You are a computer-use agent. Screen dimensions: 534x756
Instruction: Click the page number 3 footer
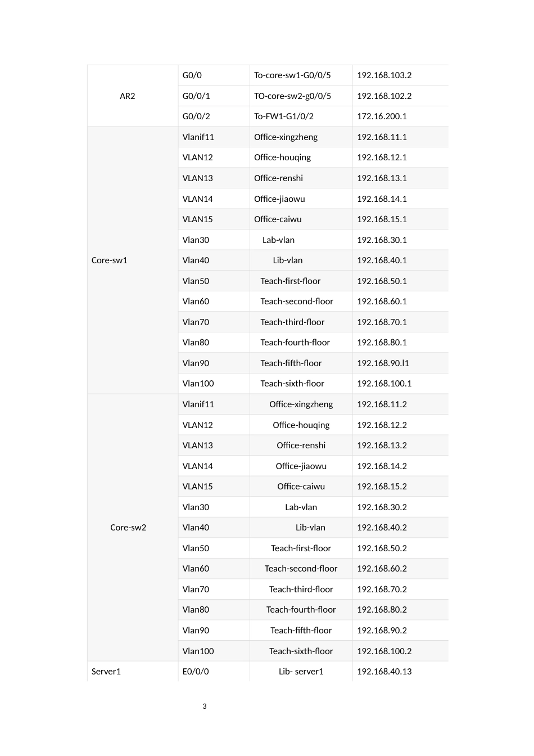pyautogui.click(x=205, y=706)
